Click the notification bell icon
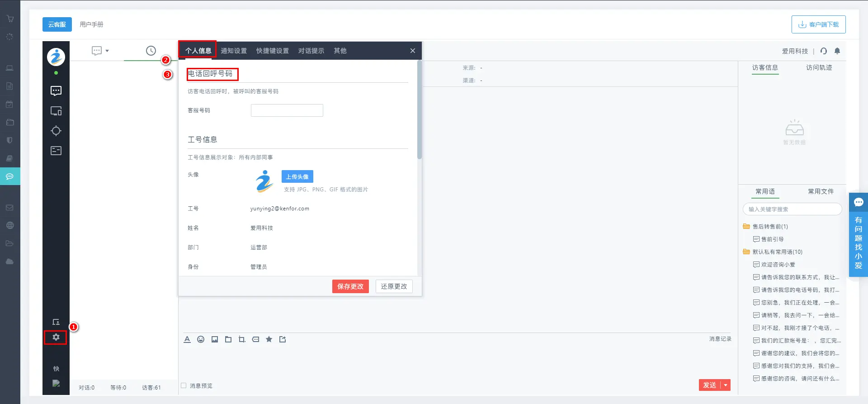The image size is (868, 404). (x=837, y=51)
